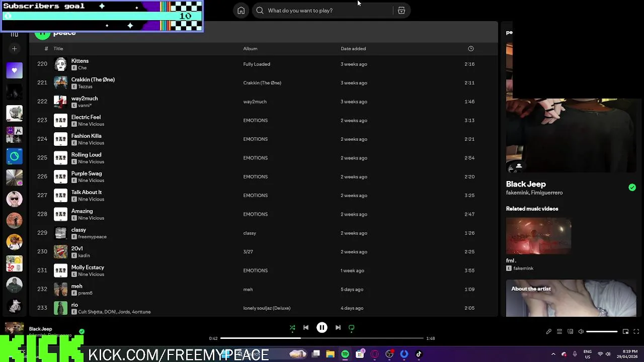Sort by the Date added column
This screenshot has height=362, width=644.
pyautogui.click(x=353, y=49)
